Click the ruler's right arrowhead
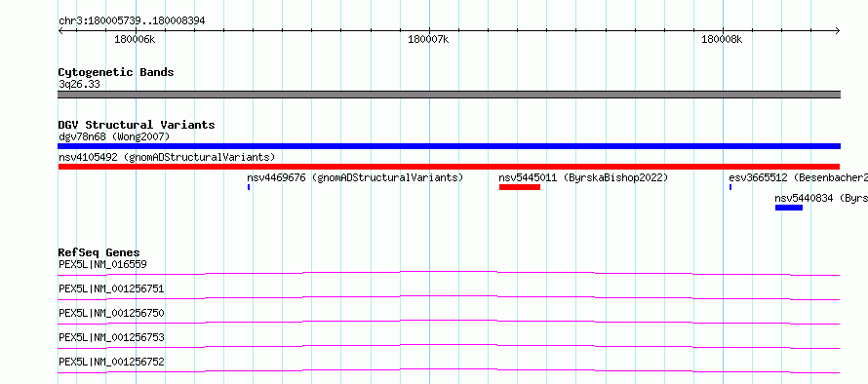Viewport: 868px width, 384px height. (x=837, y=31)
